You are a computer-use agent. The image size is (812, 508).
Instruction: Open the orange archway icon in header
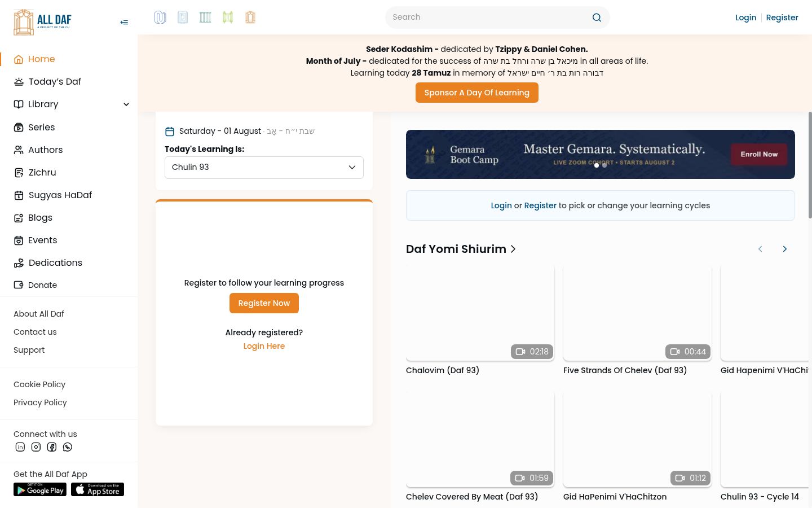[250, 17]
